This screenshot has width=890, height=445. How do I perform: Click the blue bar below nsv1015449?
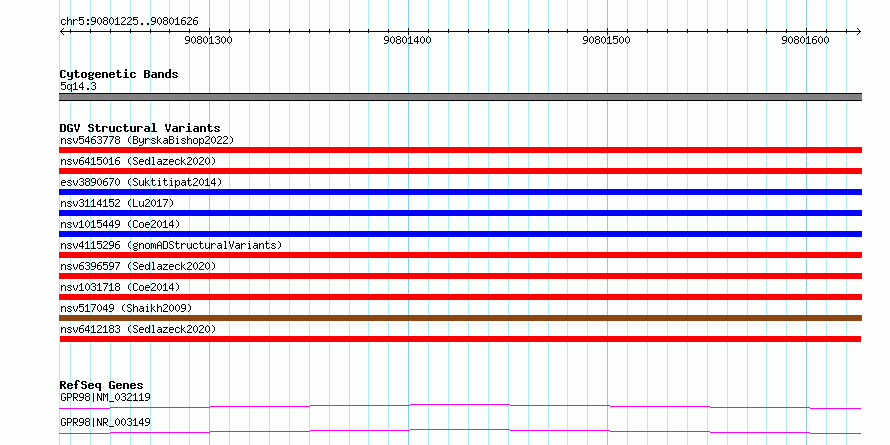[x=460, y=234]
